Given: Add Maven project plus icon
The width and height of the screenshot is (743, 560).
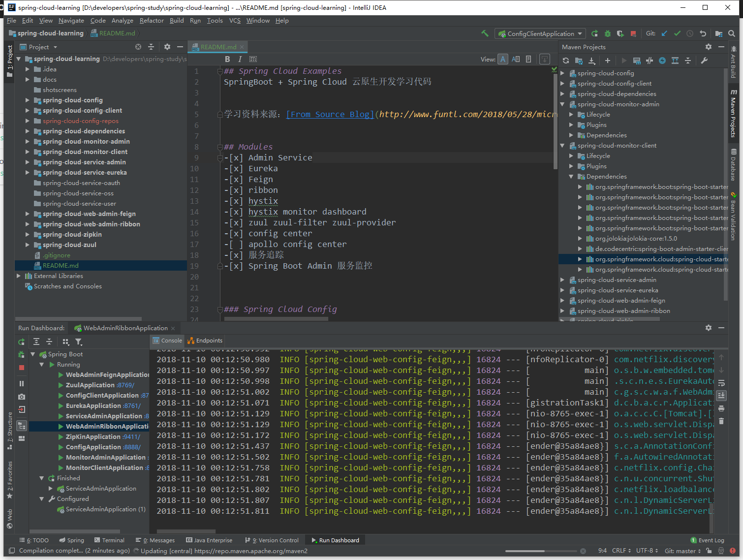Looking at the screenshot, I should tap(608, 61).
